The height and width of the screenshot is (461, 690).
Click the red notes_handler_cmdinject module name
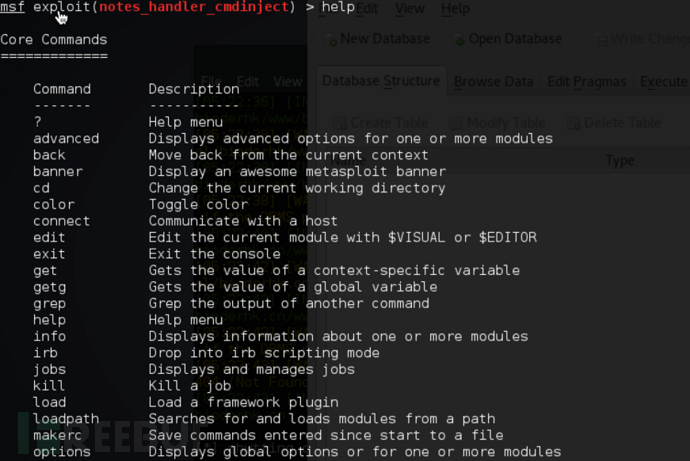coord(194,7)
